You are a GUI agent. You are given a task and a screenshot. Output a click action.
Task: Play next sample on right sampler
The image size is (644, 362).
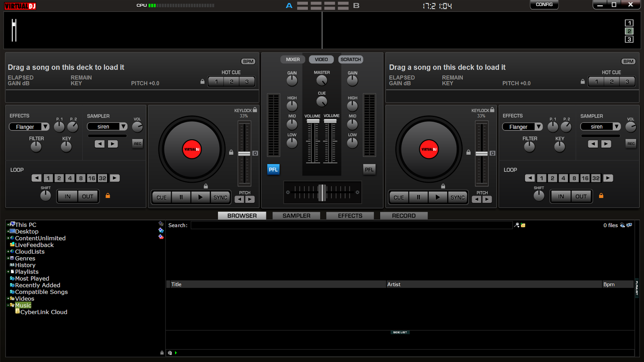(606, 144)
